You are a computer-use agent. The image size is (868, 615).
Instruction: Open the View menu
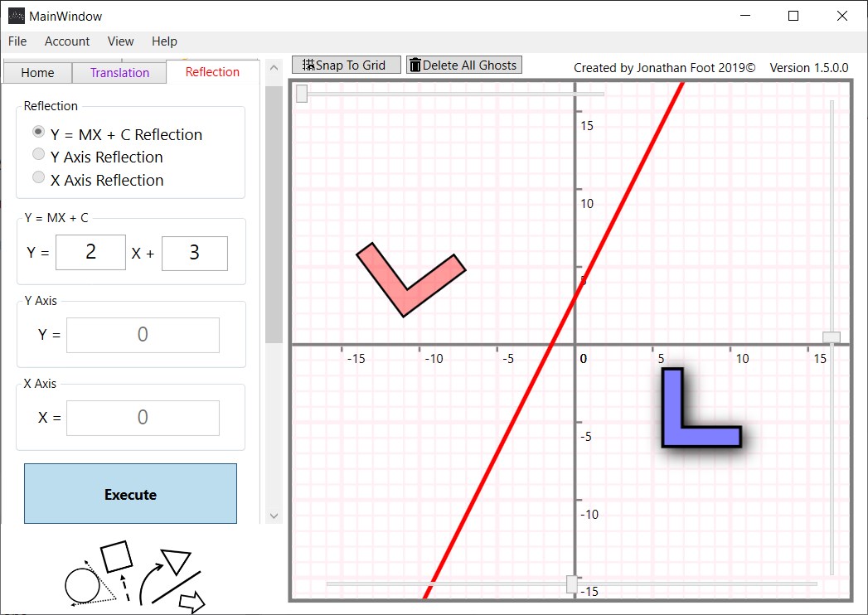tap(120, 41)
